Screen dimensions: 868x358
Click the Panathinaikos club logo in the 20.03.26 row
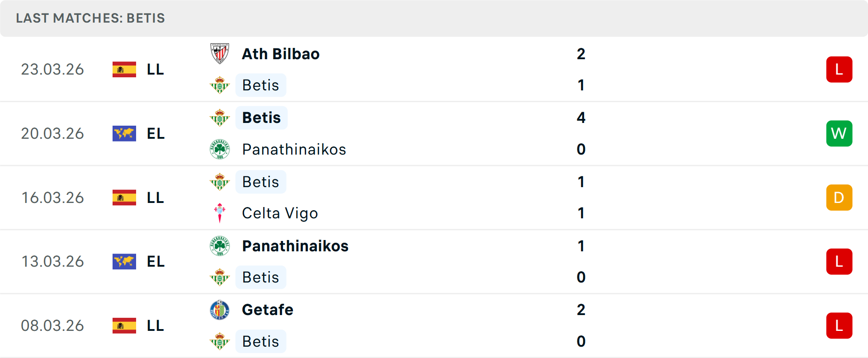[x=220, y=149]
